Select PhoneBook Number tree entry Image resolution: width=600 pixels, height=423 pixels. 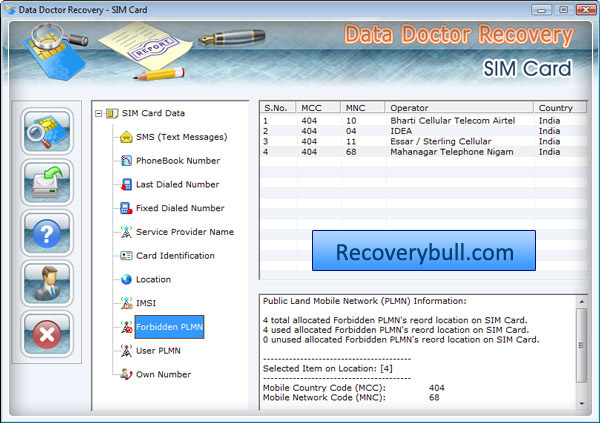(x=178, y=161)
